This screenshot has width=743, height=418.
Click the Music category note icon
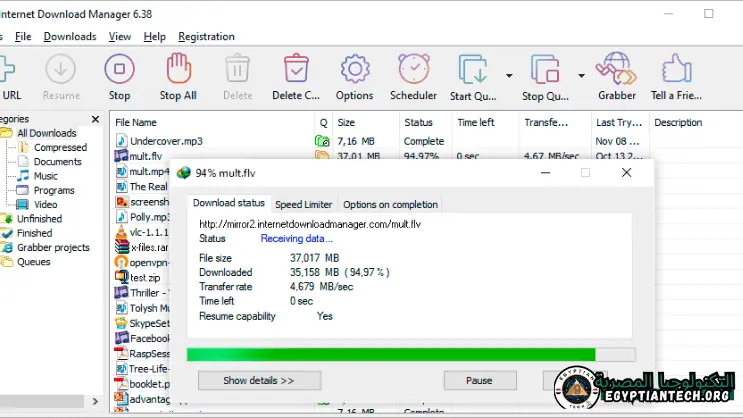(x=22, y=176)
